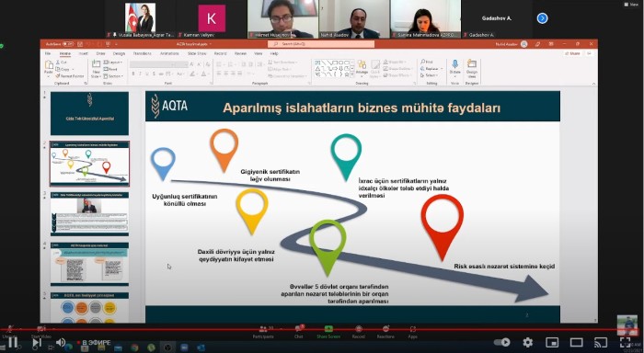Enable miniplayer mode
The width and height of the screenshot is (644, 353).
[x=552, y=342]
